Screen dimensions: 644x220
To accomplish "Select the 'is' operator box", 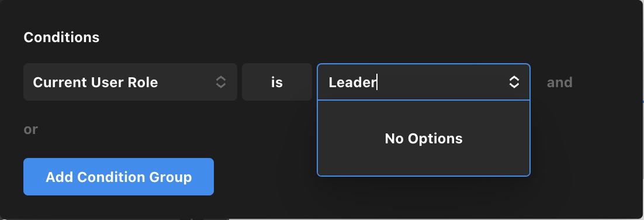I will (277, 82).
